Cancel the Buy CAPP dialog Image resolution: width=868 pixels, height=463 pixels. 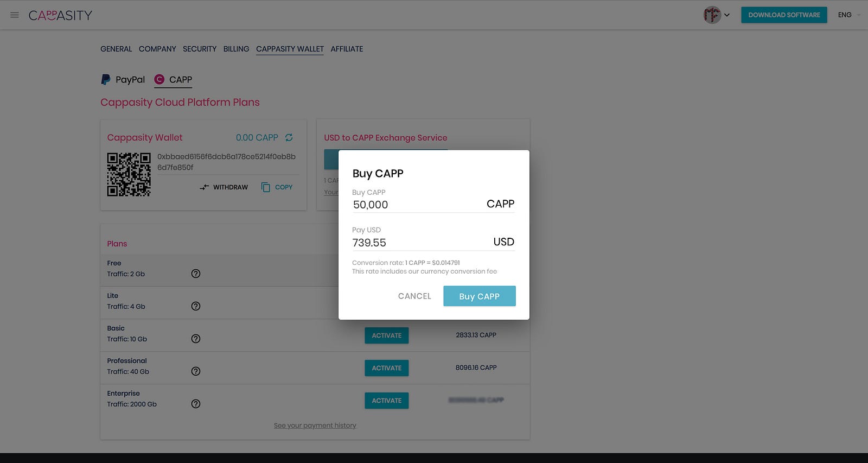click(414, 296)
